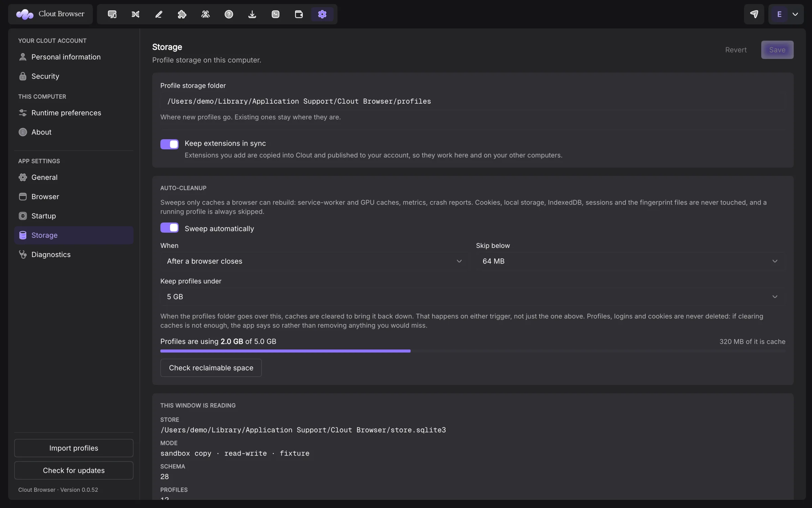
Task: Open the pencil edit icon in toolbar
Action: [x=159, y=14]
